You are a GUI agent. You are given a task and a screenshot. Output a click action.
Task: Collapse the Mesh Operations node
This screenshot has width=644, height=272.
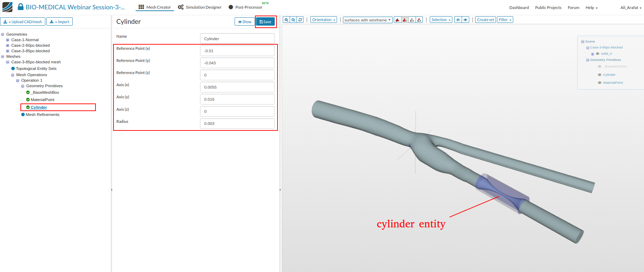point(13,75)
